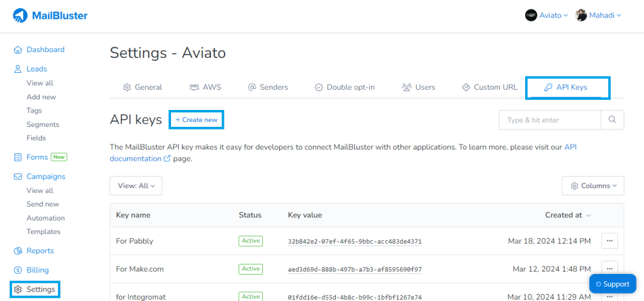Click the search magnifier button
The height and width of the screenshot is (301, 644).
pyautogui.click(x=613, y=120)
